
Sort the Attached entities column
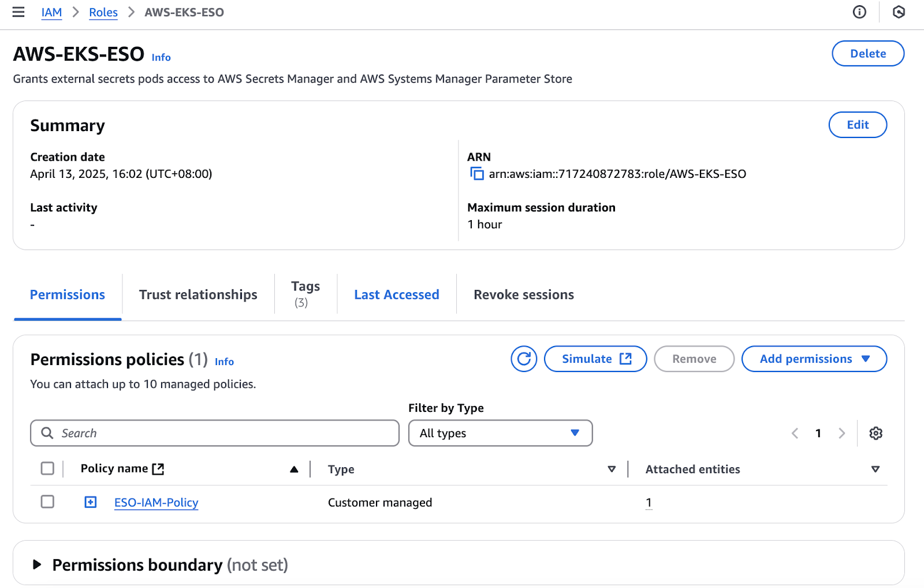tap(875, 469)
